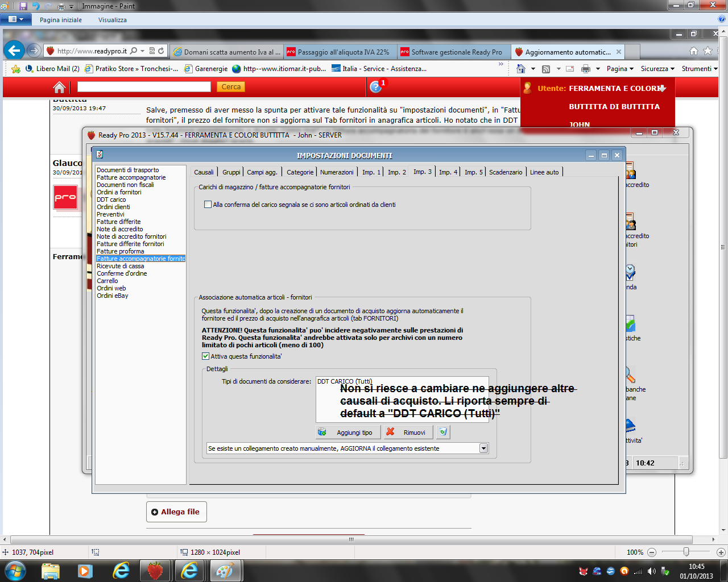Open the Italia - Service - Assistenza bookmark
This screenshot has height=582, width=728.
pyautogui.click(x=379, y=69)
